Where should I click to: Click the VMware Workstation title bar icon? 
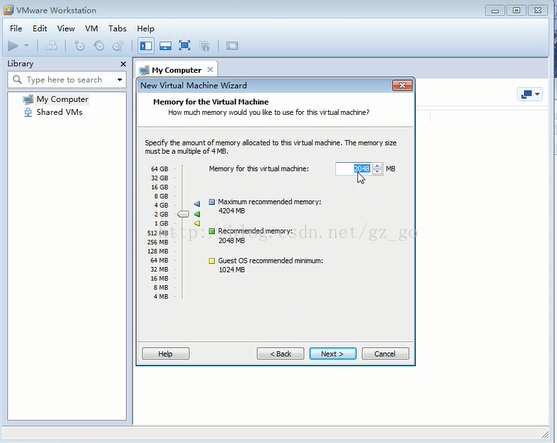coord(8,10)
